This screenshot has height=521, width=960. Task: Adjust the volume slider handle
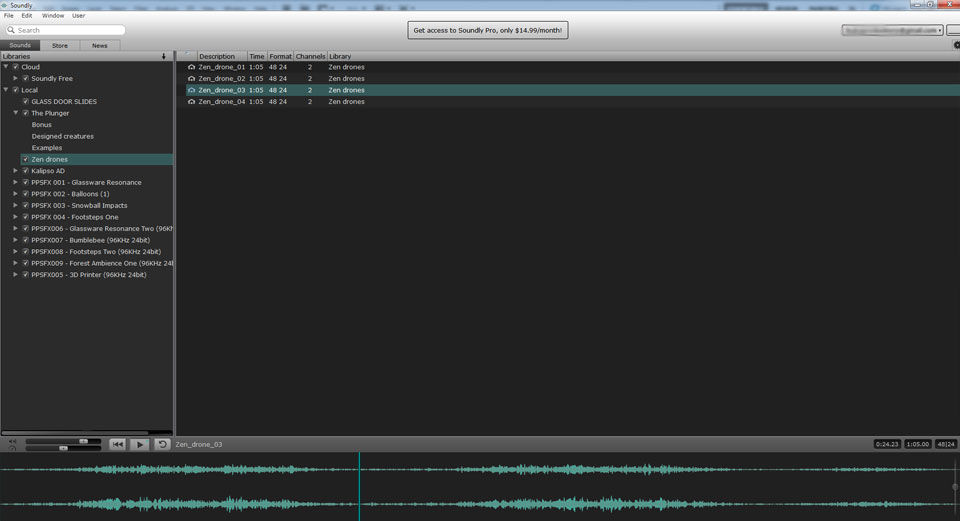tap(84, 441)
